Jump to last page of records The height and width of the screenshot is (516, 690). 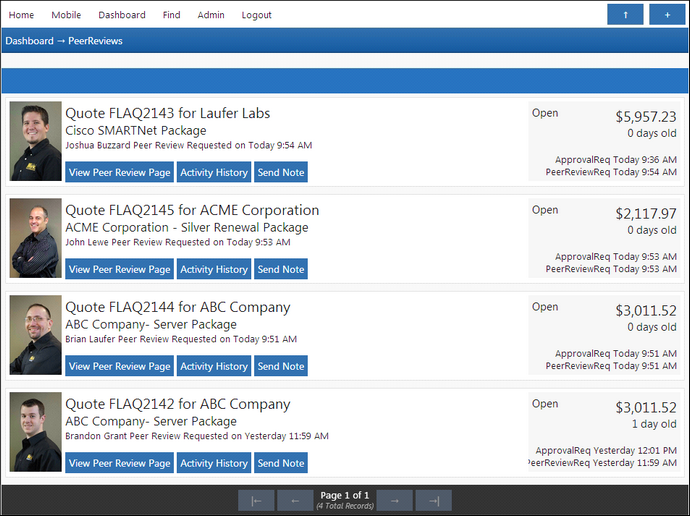tap(433, 500)
